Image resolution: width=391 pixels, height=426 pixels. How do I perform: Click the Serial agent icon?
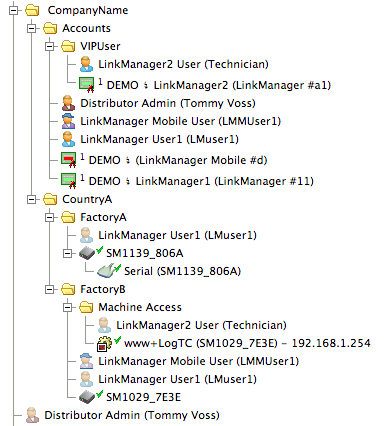106,271
